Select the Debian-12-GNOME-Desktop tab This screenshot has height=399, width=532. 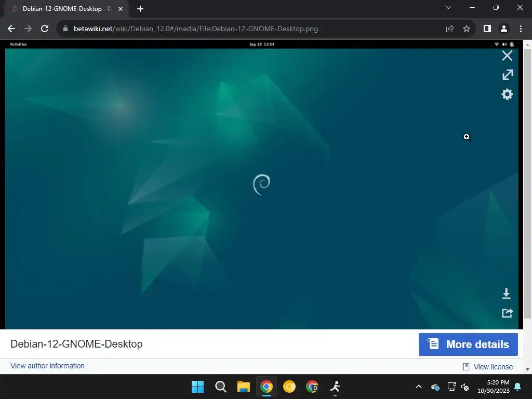tap(66, 9)
